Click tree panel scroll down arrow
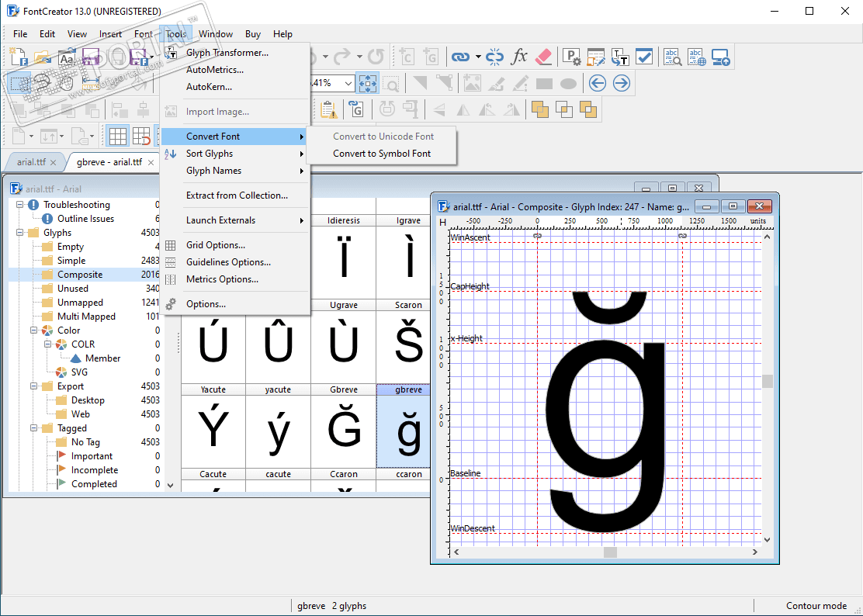863x616 pixels. [170, 486]
